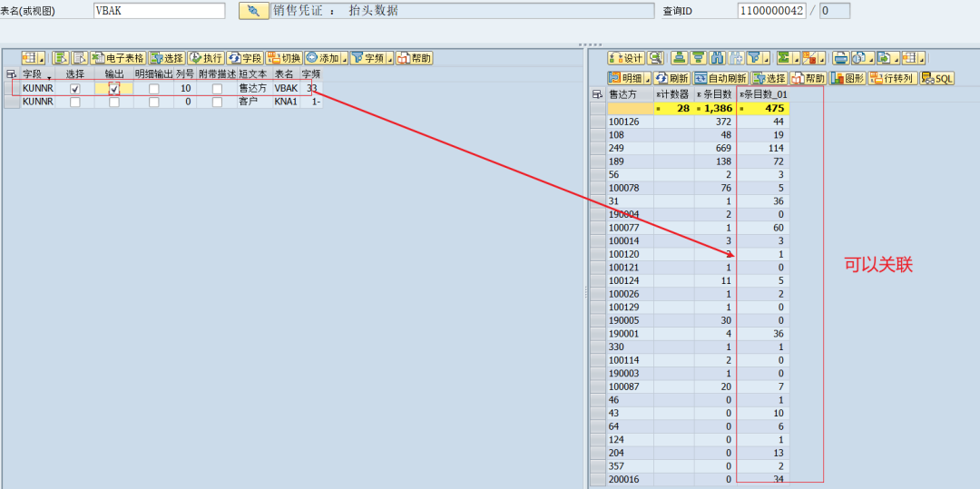Expand the 添加 dropdown arrow
Screen dimensions: 980x489
(345, 58)
